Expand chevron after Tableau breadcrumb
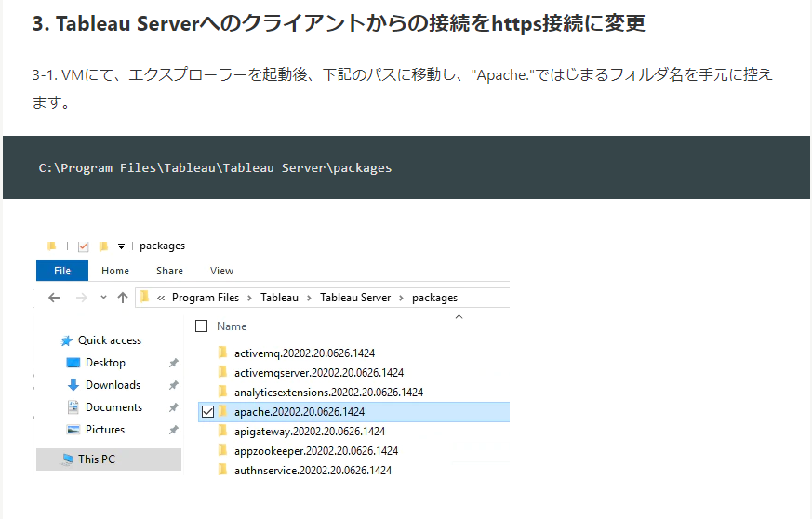The height and width of the screenshot is (519, 812). pos(309,298)
